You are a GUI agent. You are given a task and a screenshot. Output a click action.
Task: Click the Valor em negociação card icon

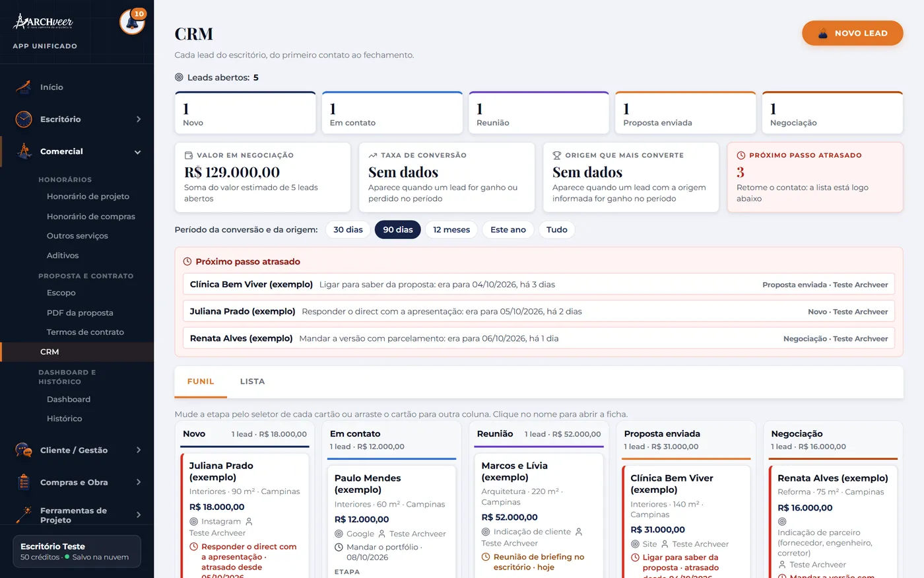189,155
